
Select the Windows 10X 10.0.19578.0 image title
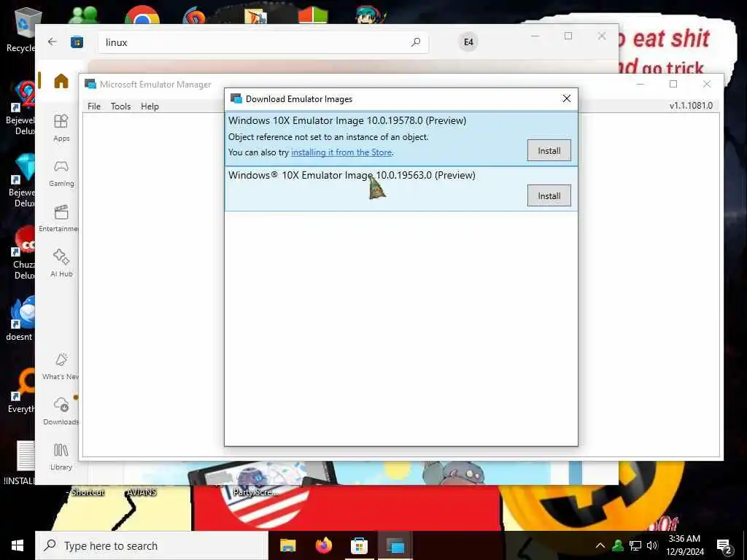(x=347, y=120)
